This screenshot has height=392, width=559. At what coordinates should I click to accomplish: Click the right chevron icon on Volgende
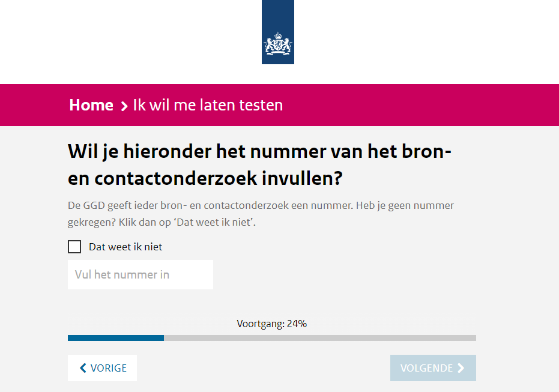(x=461, y=368)
